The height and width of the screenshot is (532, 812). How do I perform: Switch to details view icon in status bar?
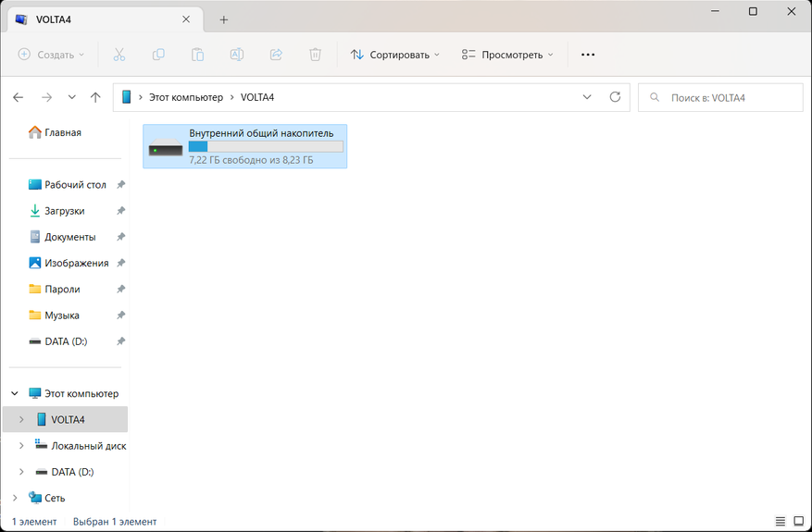click(x=781, y=521)
